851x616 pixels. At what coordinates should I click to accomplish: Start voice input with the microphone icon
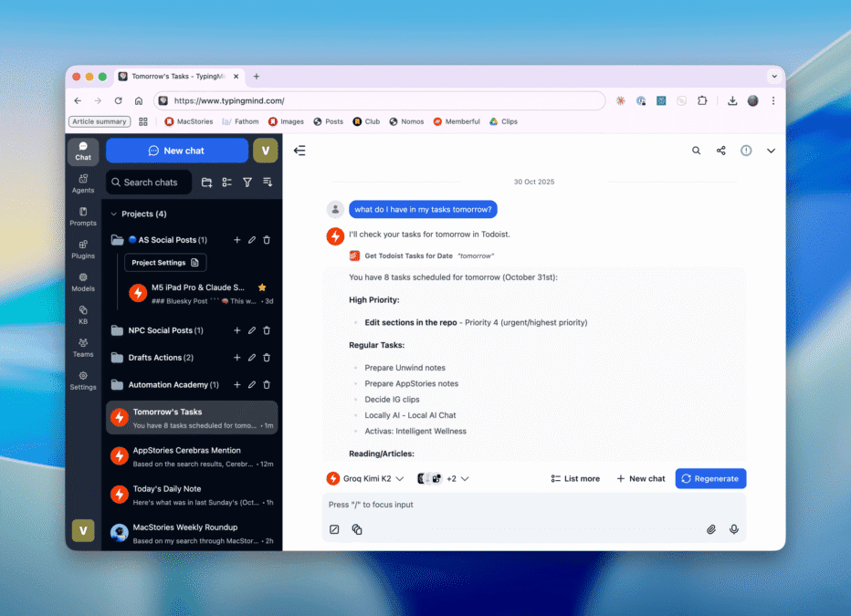click(x=733, y=529)
